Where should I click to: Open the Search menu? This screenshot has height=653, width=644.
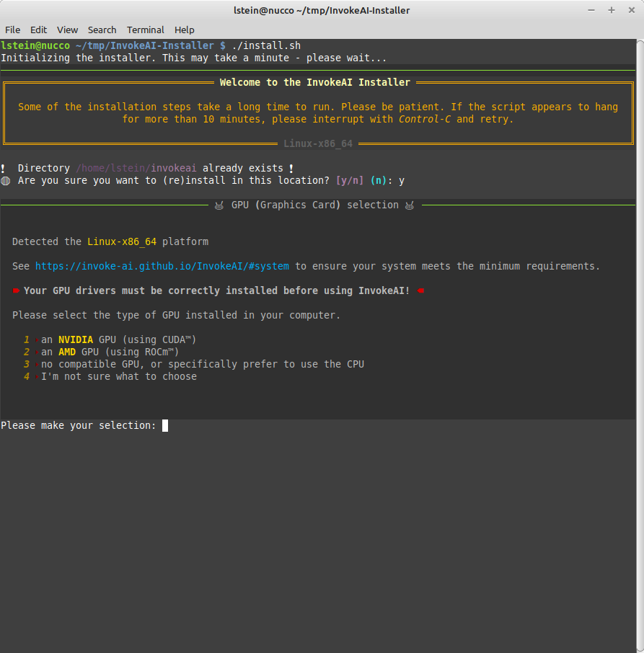coord(102,30)
